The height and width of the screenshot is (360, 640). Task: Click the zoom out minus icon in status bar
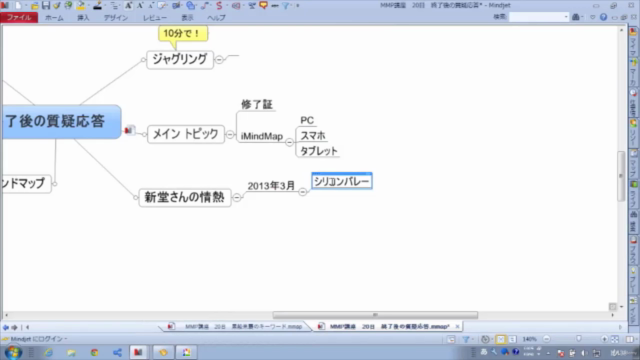click(x=547, y=339)
